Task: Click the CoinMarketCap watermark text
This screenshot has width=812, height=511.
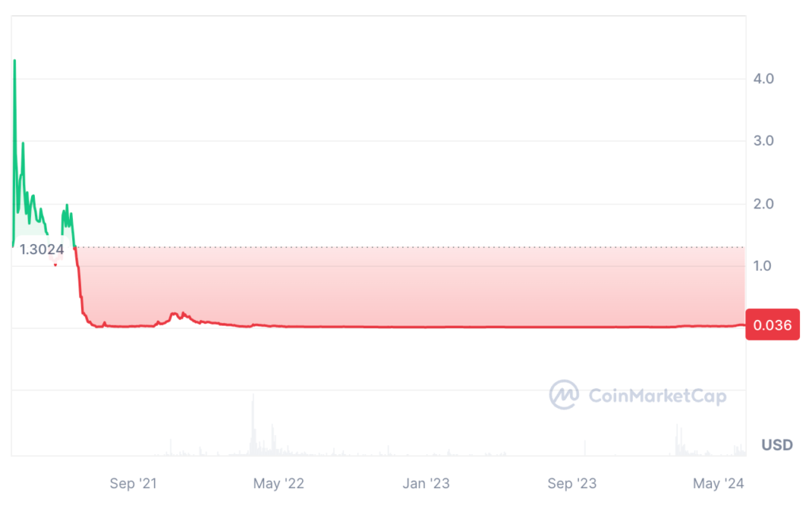Action: [657, 395]
